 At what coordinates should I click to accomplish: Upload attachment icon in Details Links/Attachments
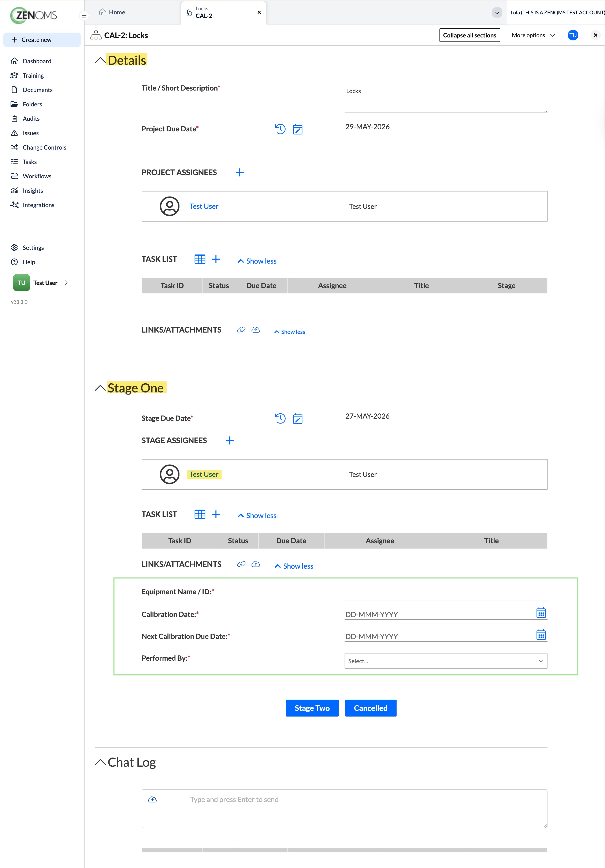tap(256, 330)
